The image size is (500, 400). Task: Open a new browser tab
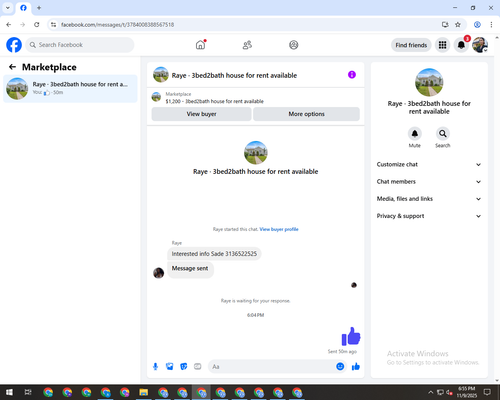39,8
